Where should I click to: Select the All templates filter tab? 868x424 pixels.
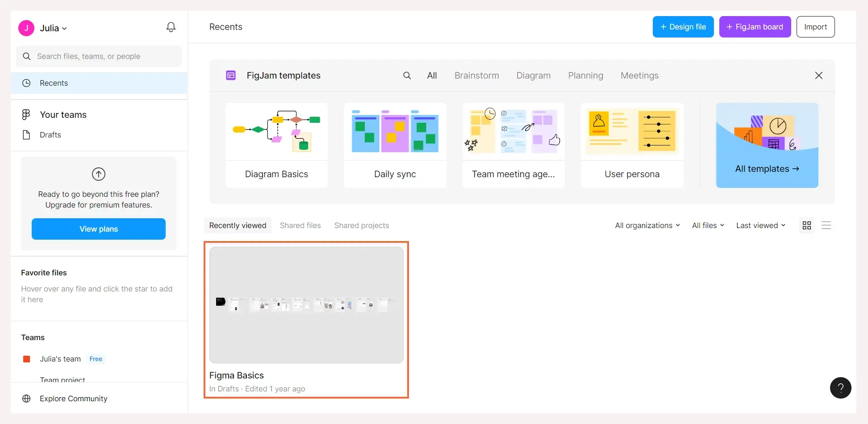[x=432, y=75]
